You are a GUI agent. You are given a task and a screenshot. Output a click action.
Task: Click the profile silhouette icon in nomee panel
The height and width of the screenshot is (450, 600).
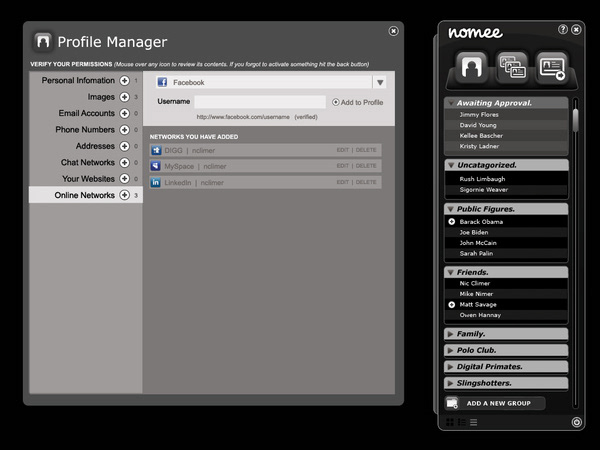click(x=471, y=67)
